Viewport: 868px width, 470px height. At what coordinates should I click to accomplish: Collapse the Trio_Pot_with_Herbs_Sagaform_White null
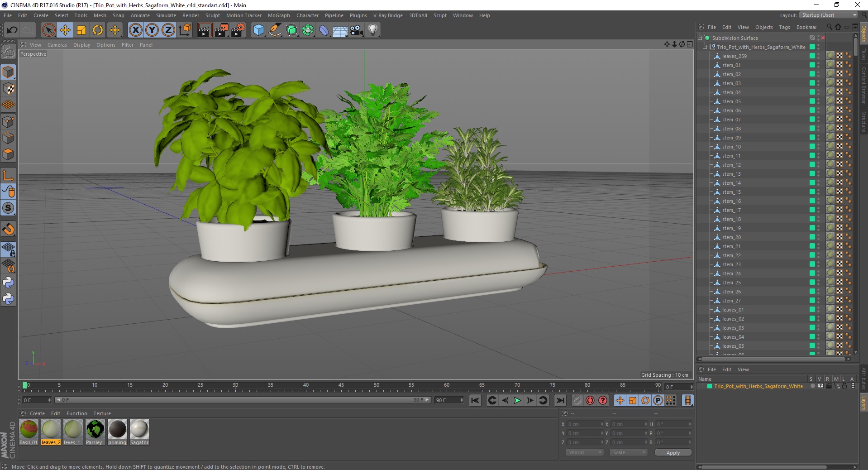click(705, 47)
